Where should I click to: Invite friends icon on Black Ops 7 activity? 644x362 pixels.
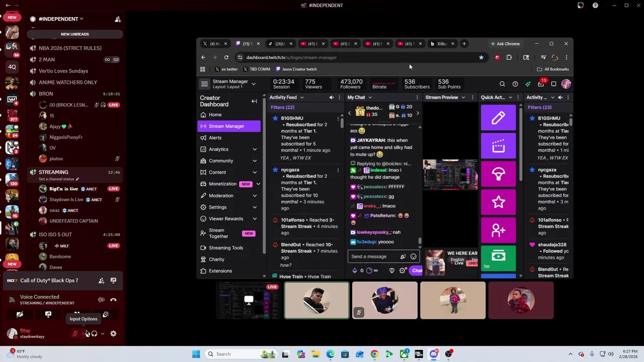[101, 281]
